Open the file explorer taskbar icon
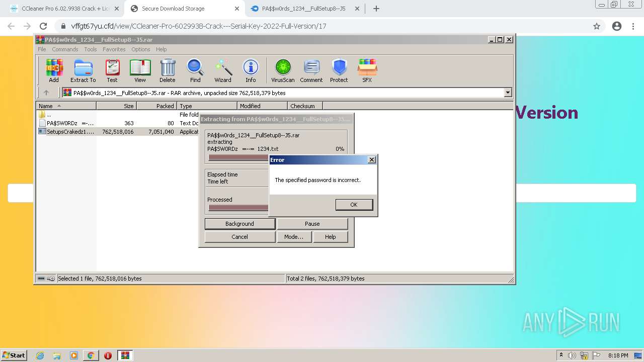644x362 pixels. point(57,355)
